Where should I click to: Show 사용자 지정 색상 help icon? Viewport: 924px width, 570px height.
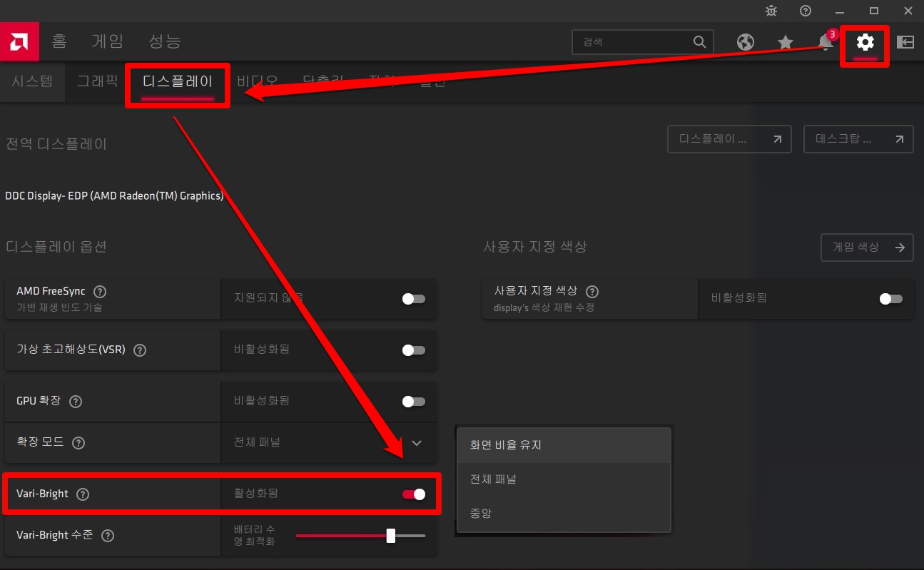click(x=592, y=291)
